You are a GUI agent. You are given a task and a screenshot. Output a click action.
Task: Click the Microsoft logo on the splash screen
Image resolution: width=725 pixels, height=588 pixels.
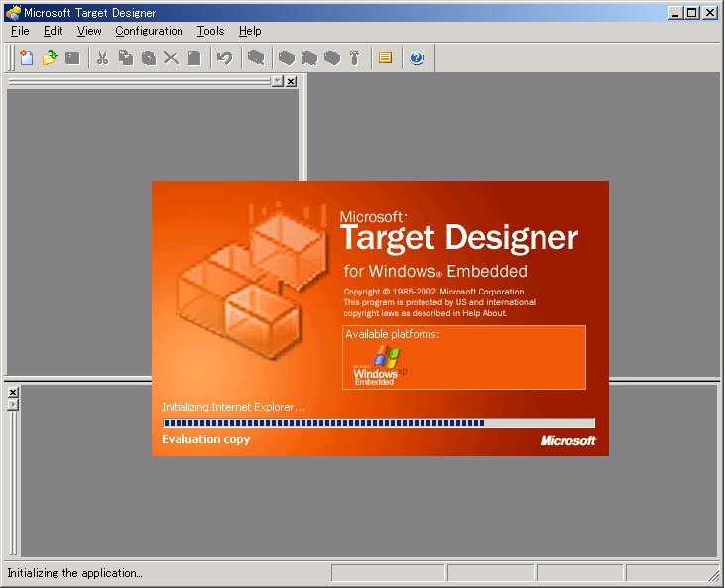click(568, 441)
